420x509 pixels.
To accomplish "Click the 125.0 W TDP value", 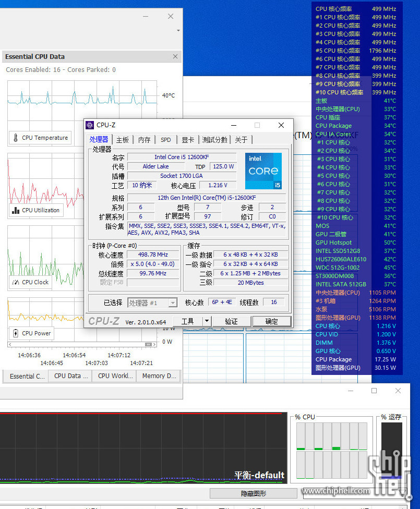I will 223,166.
